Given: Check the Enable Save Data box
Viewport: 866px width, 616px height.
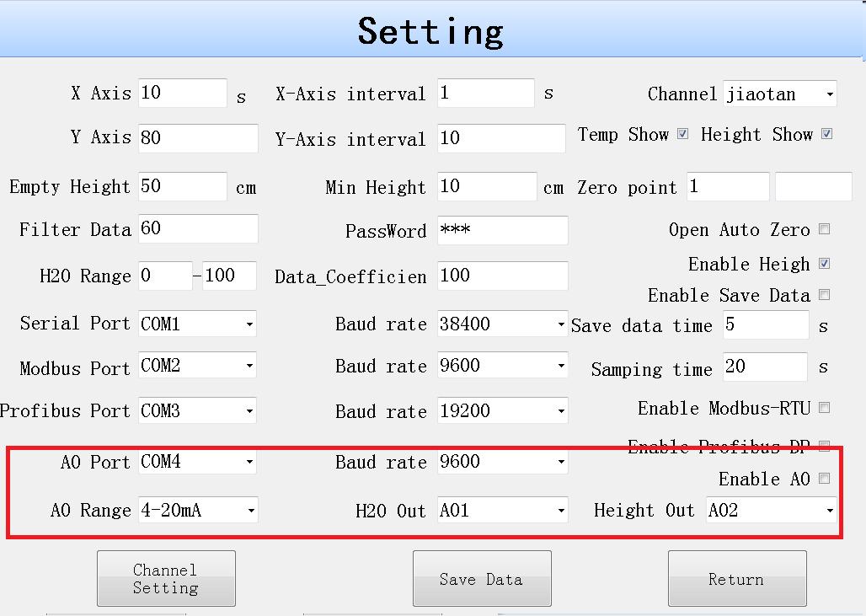Looking at the screenshot, I should pyautogui.click(x=824, y=295).
